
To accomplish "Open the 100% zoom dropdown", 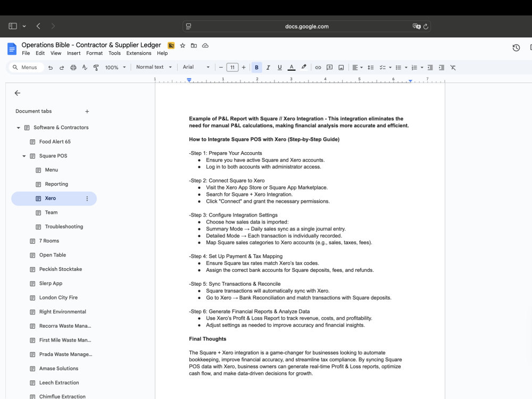I will click(x=115, y=68).
